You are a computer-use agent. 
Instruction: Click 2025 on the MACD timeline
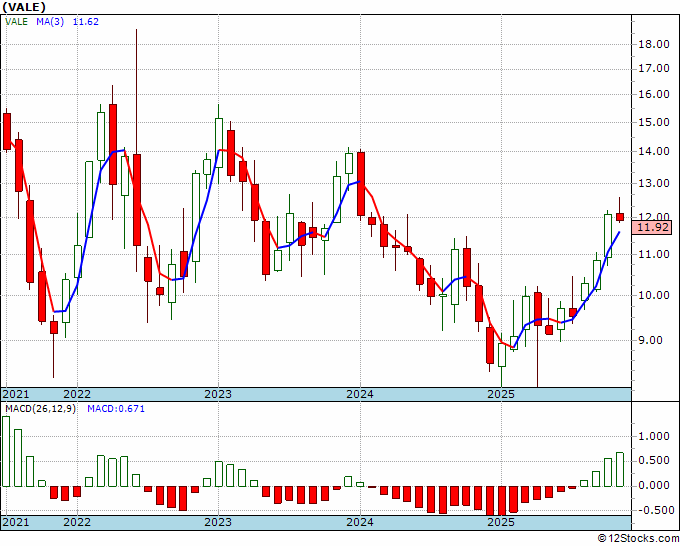[x=501, y=522]
